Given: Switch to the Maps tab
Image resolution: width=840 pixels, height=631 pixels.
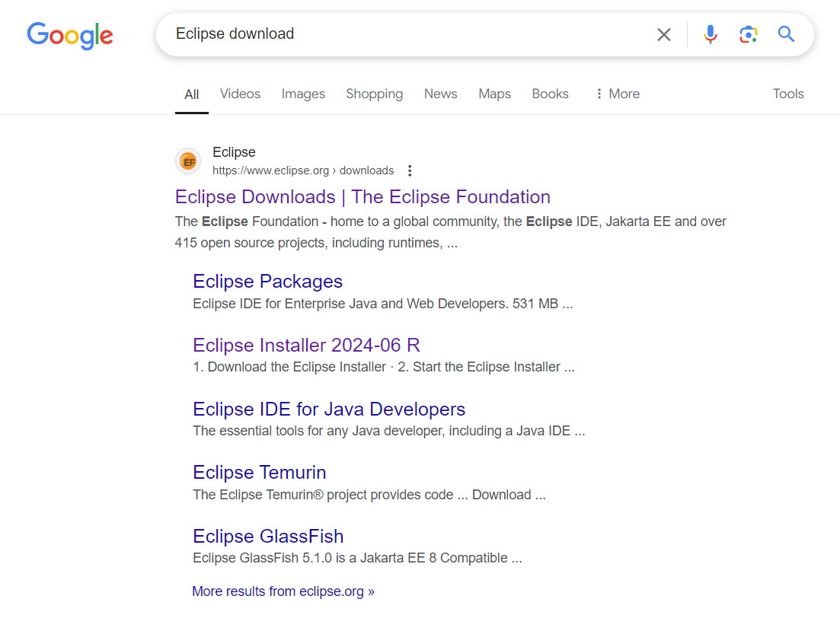Looking at the screenshot, I should [x=494, y=94].
